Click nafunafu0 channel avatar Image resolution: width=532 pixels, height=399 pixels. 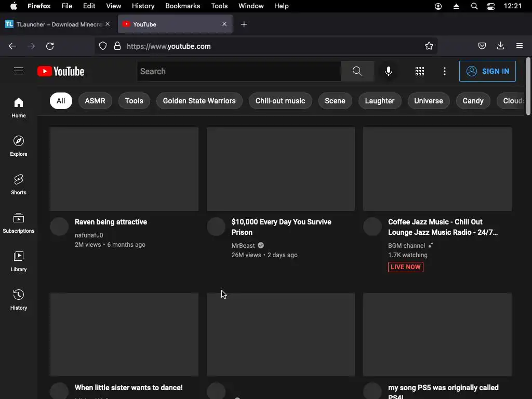point(59,227)
